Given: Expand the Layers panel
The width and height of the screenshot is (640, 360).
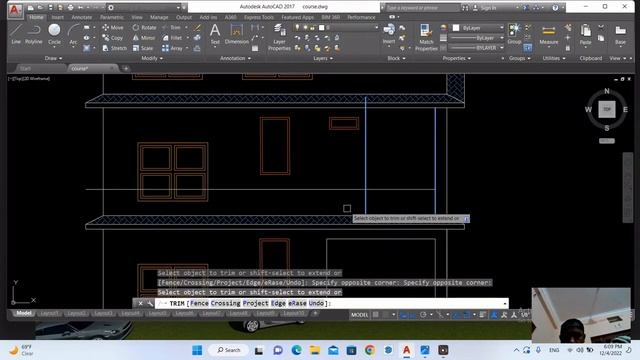Looking at the screenshot, I should pos(323,58).
